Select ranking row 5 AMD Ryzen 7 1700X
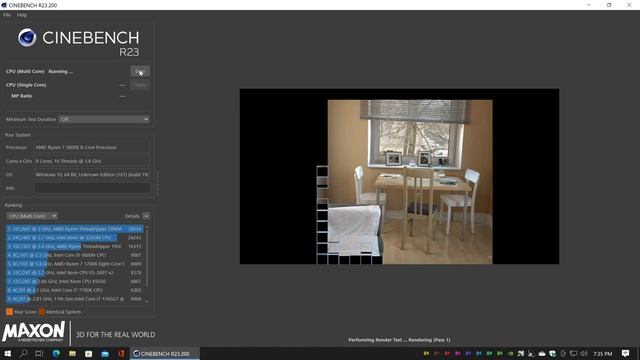The image size is (640, 360). pos(74,264)
